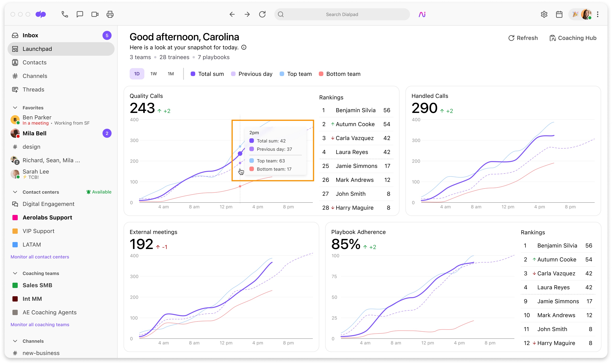This screenshot has width=612, height=364.
Task: Collapse the Coaching teams section
Action: (15, 273)
